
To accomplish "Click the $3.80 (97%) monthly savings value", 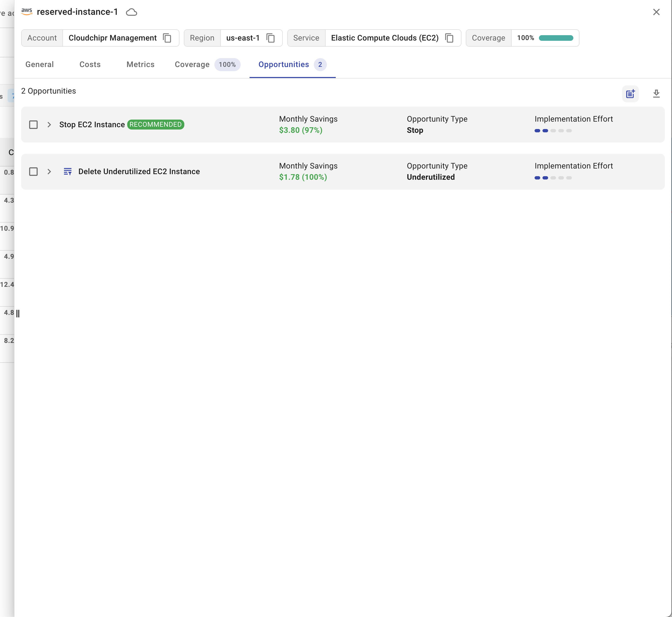I will pyautogui.click(x=301, y=130).
